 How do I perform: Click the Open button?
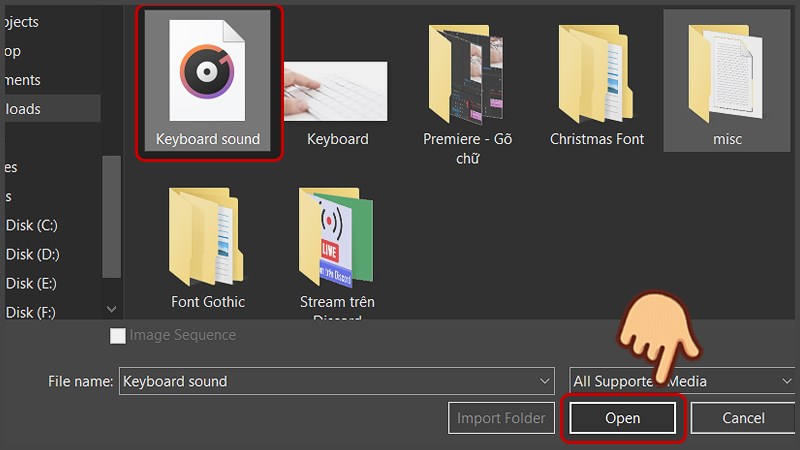(x=622, y=418)
